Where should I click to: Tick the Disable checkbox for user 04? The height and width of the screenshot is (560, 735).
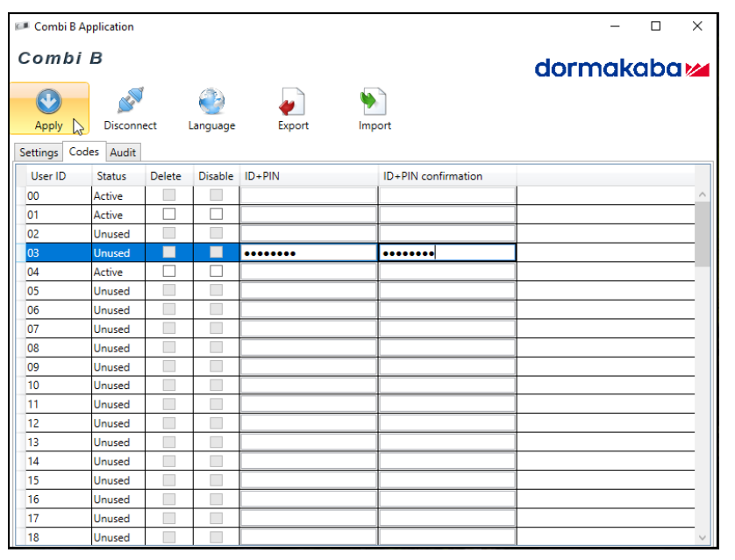tap(216, 272)
